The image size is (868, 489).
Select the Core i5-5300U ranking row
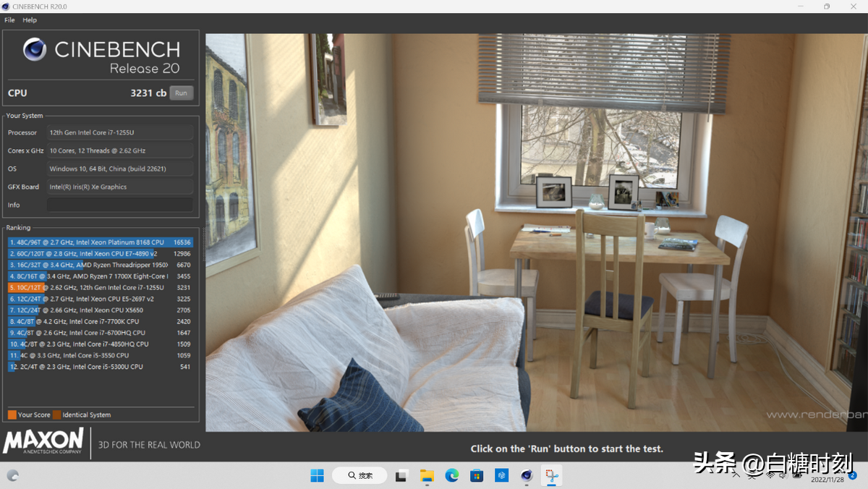101,367
